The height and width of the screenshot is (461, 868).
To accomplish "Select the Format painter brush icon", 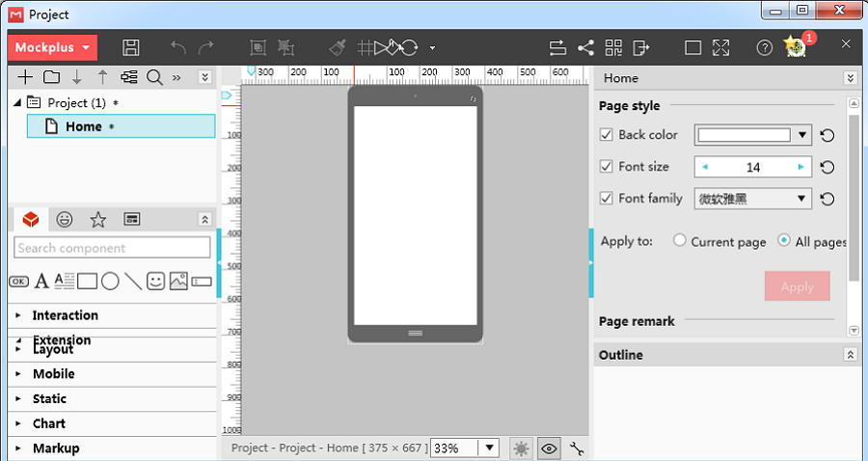I will pyautogui.click(x=338, y=47).
